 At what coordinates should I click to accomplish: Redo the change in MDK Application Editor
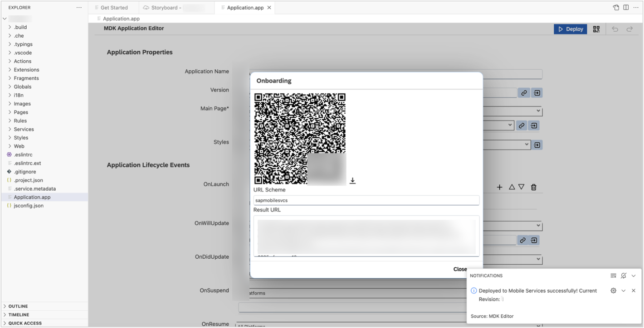coord(629,29)
